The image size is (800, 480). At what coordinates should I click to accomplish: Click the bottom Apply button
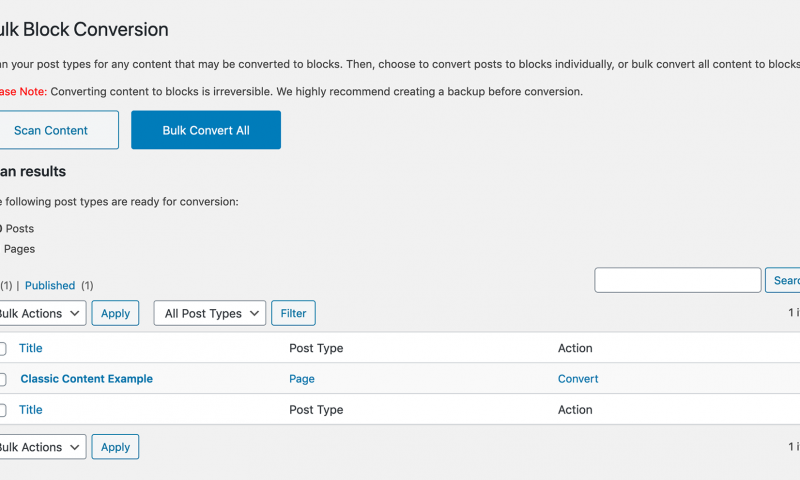click(x=115, y=447)
